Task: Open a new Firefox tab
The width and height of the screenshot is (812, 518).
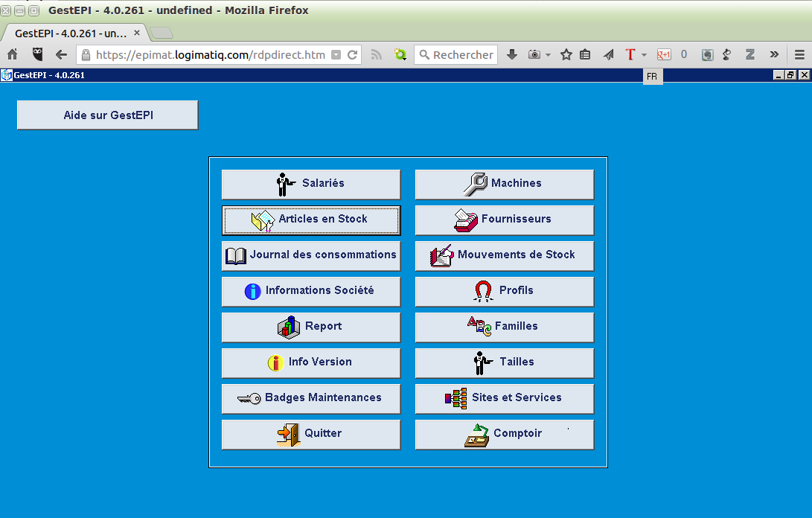Action: pos(162,33)
